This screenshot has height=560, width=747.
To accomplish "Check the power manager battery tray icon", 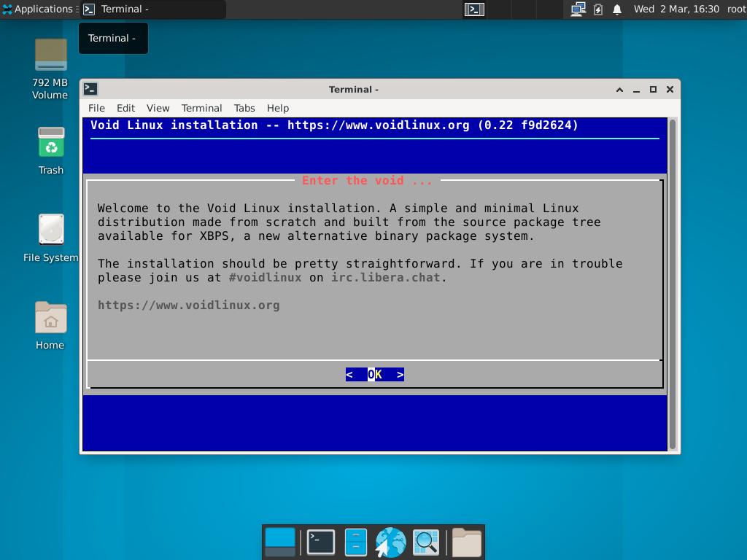I will (598, 9).
